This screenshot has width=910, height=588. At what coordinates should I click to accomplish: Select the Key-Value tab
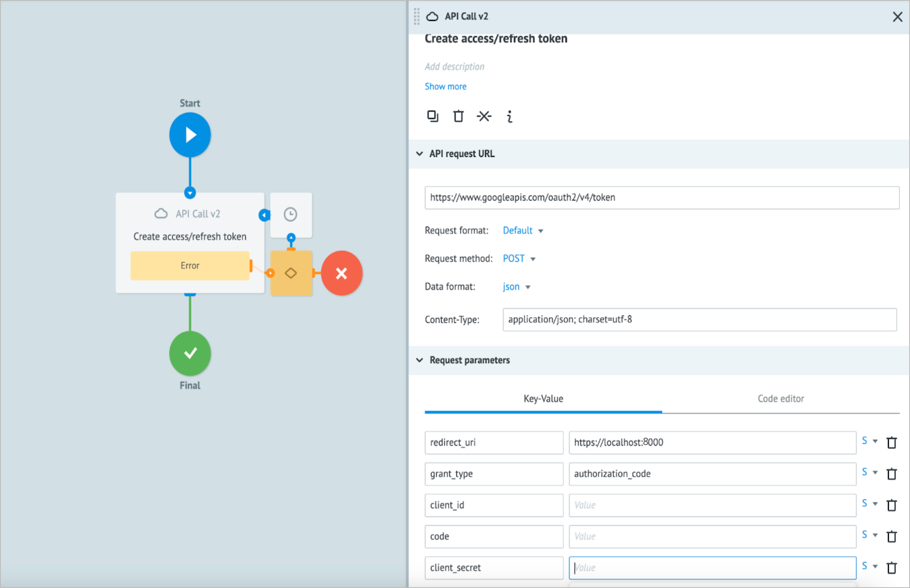pos(543,398)
